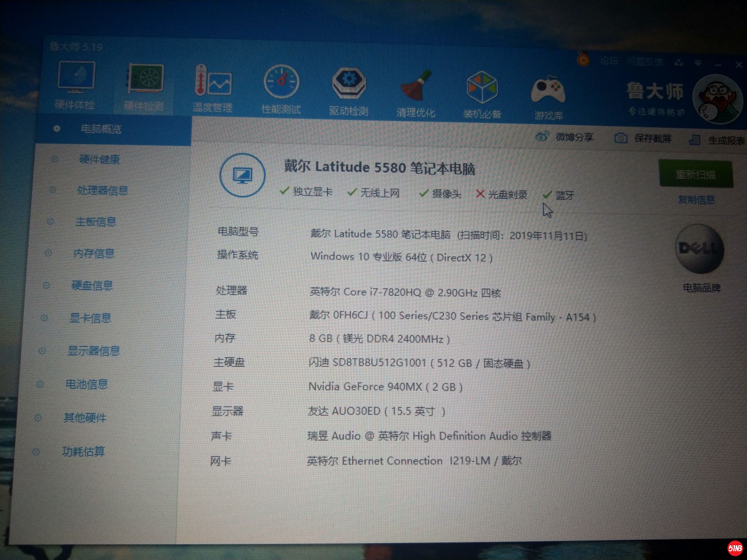Image resolution: width=747 pixels, height=560 pixels.
Task: Open the 装机必备 cube icon
Action: (482, 88)
